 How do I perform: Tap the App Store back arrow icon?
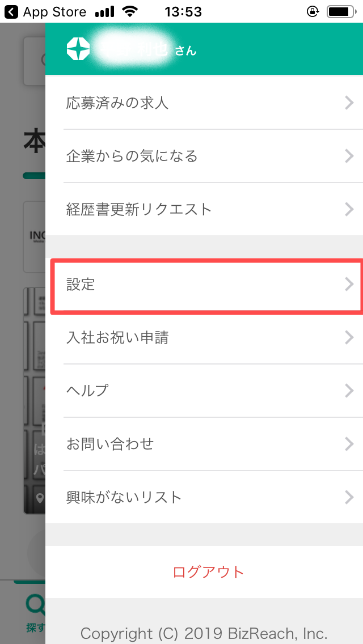pos(11,12)
